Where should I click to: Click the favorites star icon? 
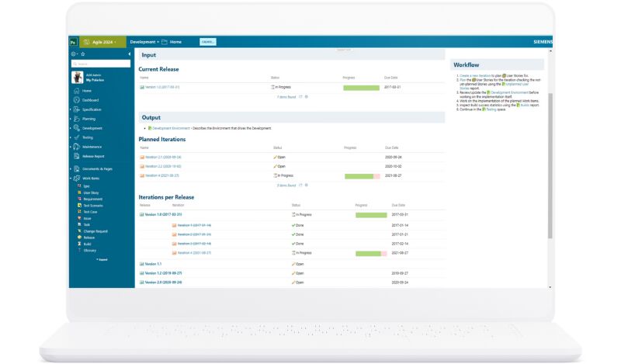point(83,54)
